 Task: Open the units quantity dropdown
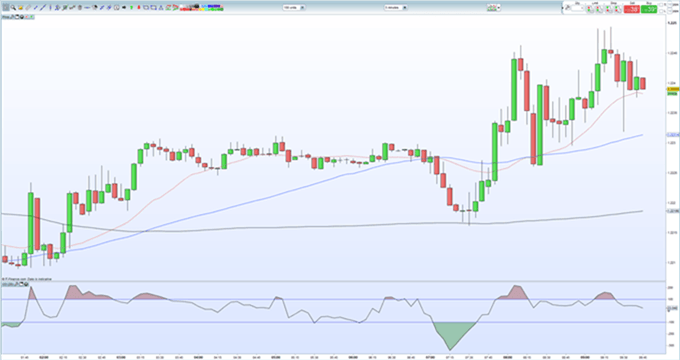[294, 7]
